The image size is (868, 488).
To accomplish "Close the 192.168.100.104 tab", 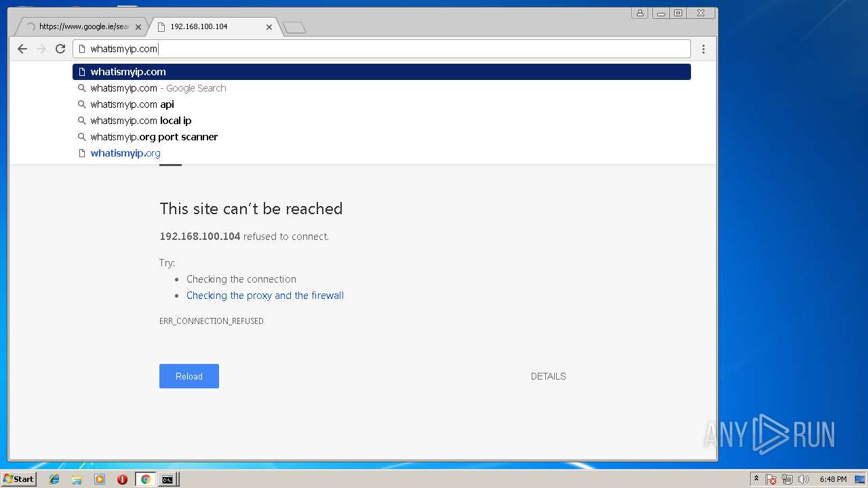I will coord(269,27).
